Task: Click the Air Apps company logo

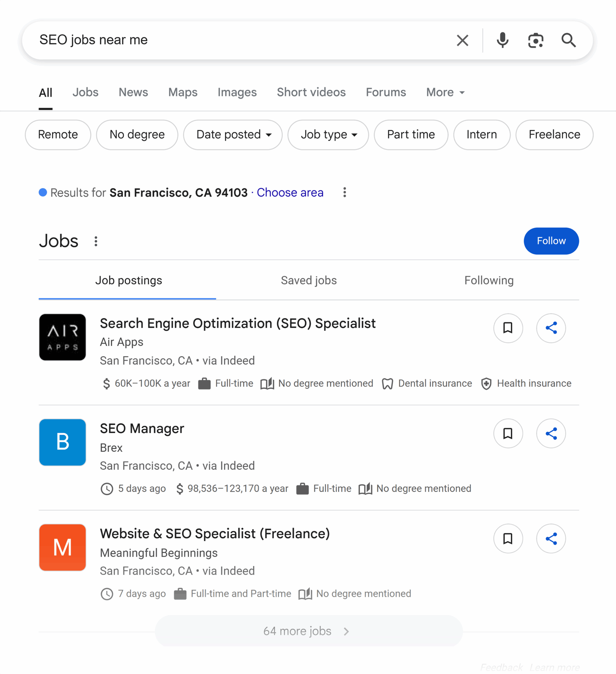Action: point(62,337)
